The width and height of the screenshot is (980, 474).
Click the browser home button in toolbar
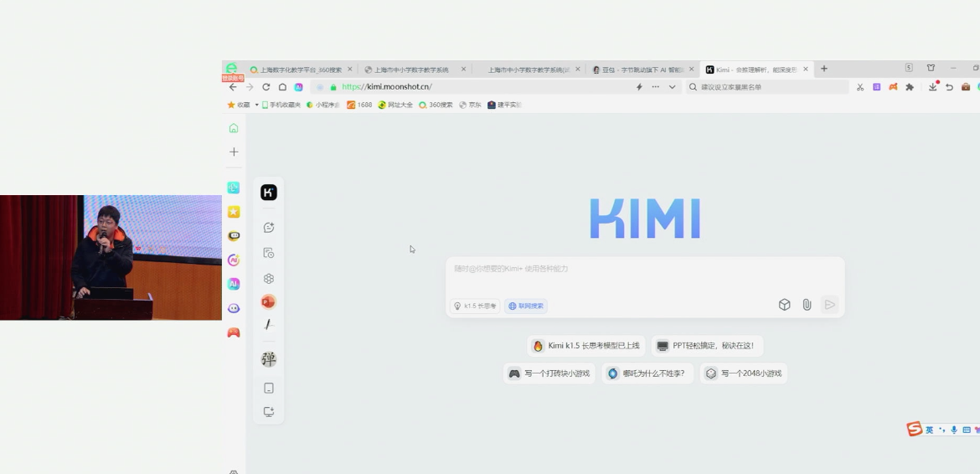(x=282, y=87)
